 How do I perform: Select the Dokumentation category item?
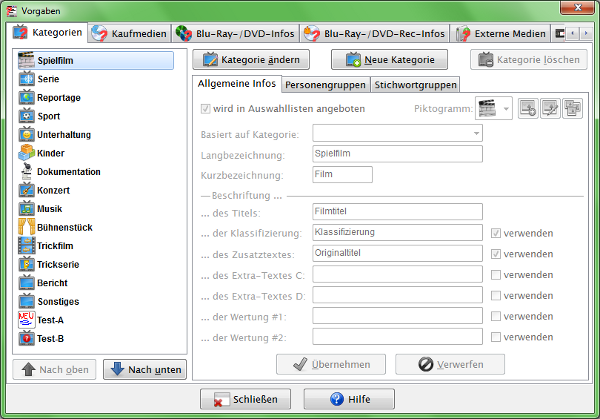pos(68,172)
